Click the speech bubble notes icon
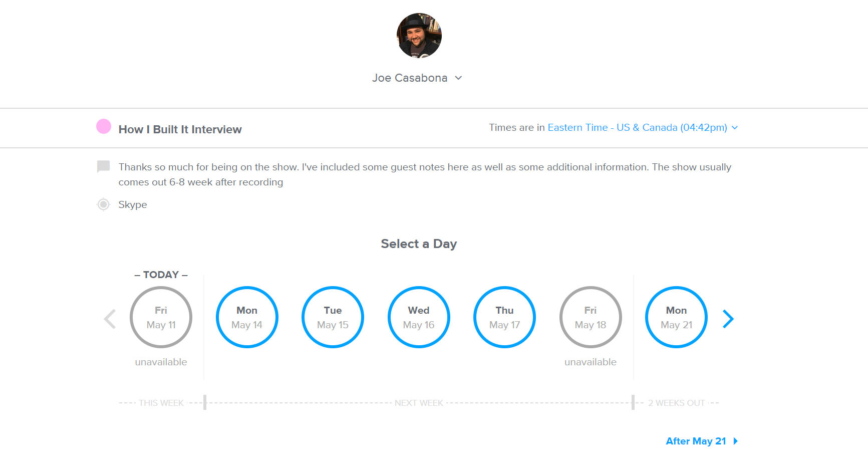 point(103,166)
